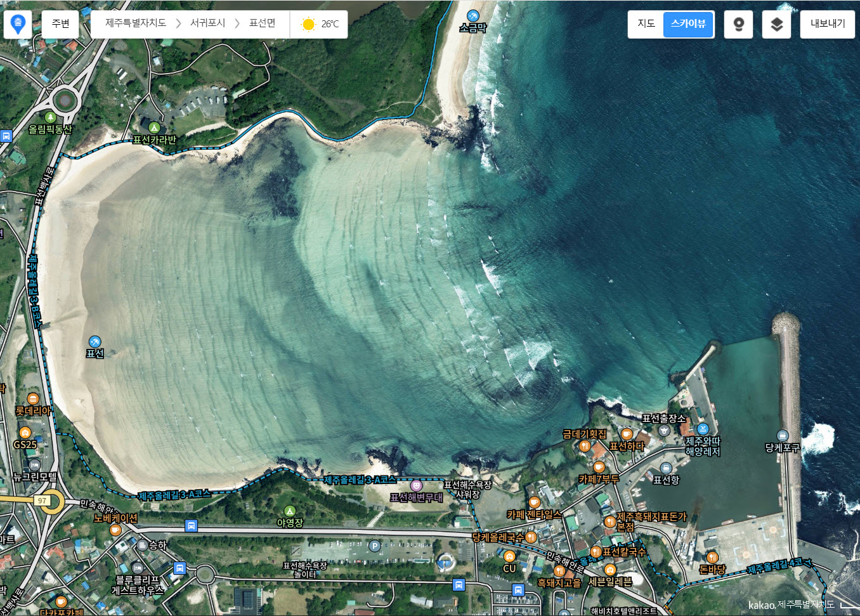Select the 뉴크린모텔 lodging marker
The width and height of the screenshot is (860, 616).
35,465
